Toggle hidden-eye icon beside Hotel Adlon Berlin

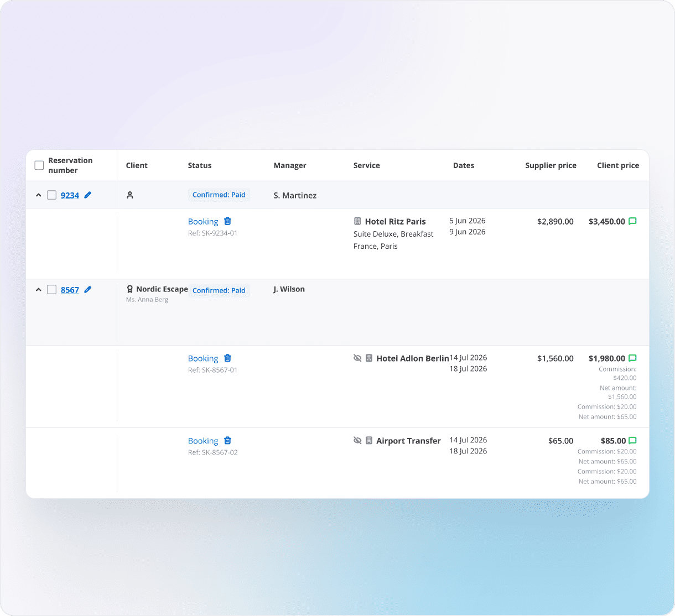click(357, 358)
